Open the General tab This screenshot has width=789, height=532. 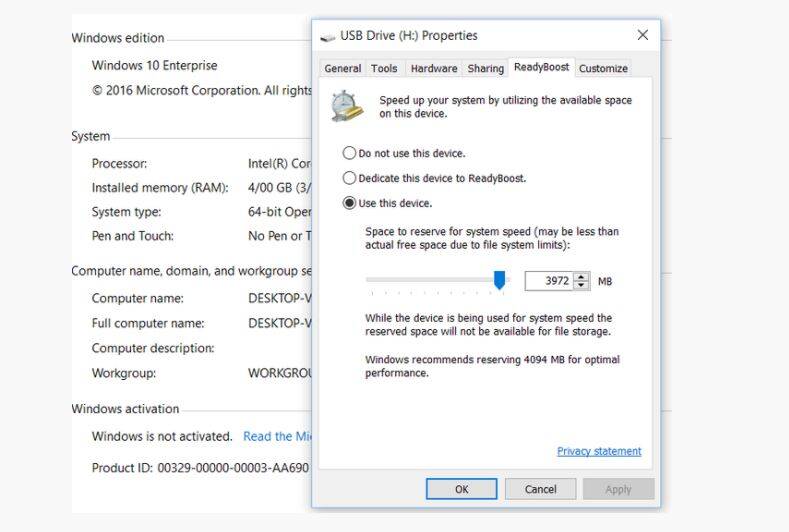tap(343, 68)
